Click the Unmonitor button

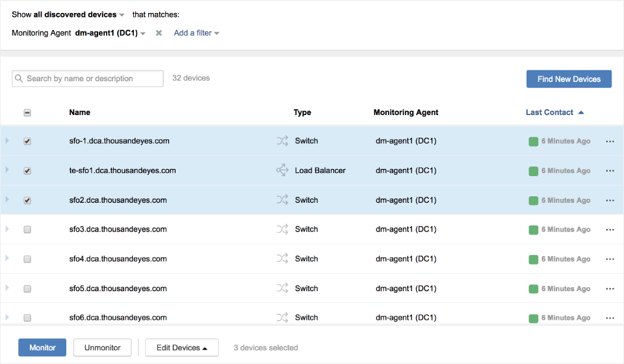point(102,348)
